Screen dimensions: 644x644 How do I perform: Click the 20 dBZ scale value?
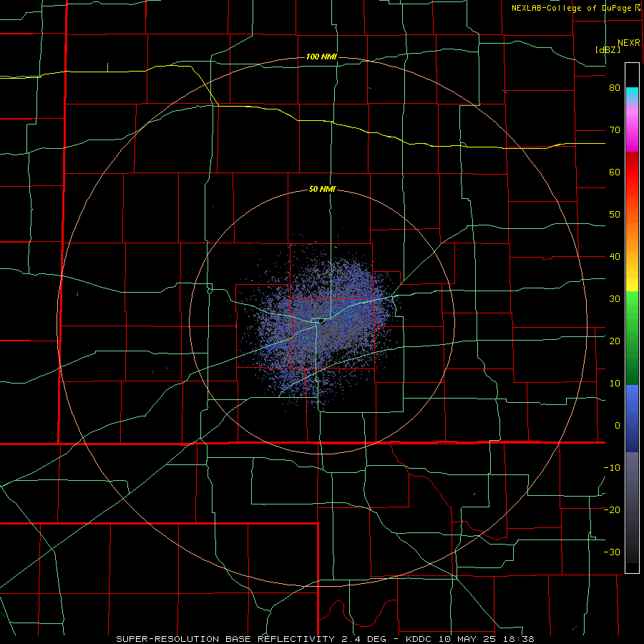[x=615, y=341]
